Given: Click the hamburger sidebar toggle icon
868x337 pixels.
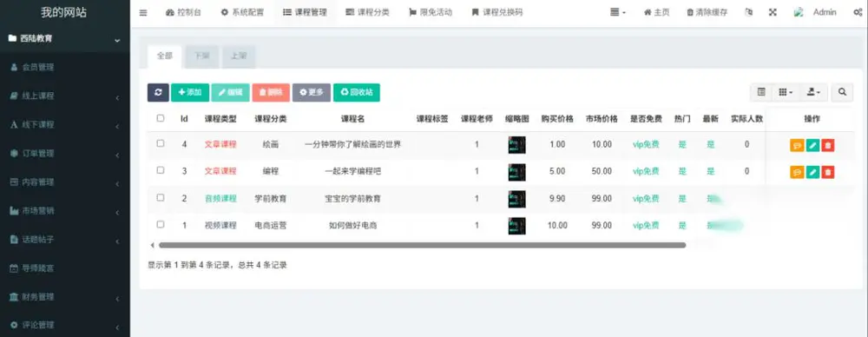Looking at the screenshot, I should coord(143,13).
